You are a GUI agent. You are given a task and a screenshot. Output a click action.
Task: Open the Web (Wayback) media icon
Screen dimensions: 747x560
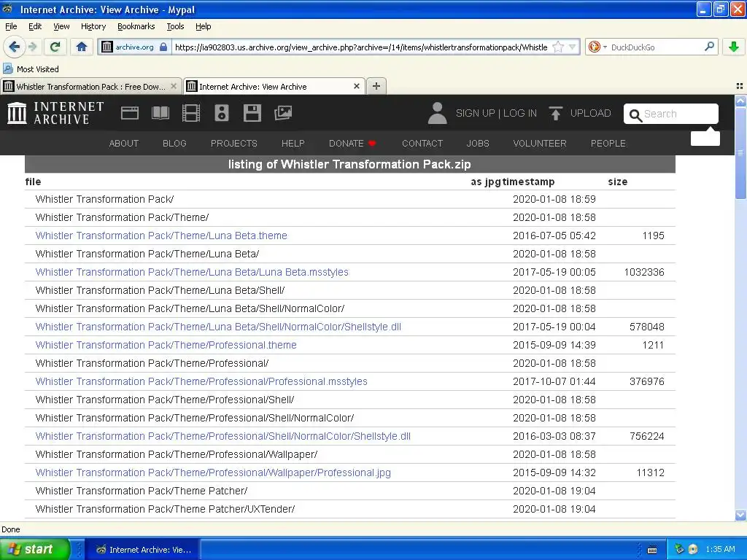coord(130,113)
